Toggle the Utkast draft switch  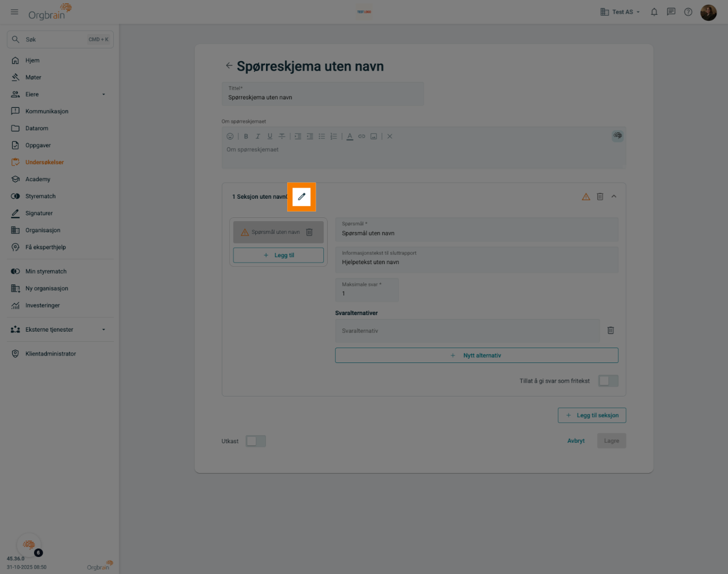click(x=255, y=441)
